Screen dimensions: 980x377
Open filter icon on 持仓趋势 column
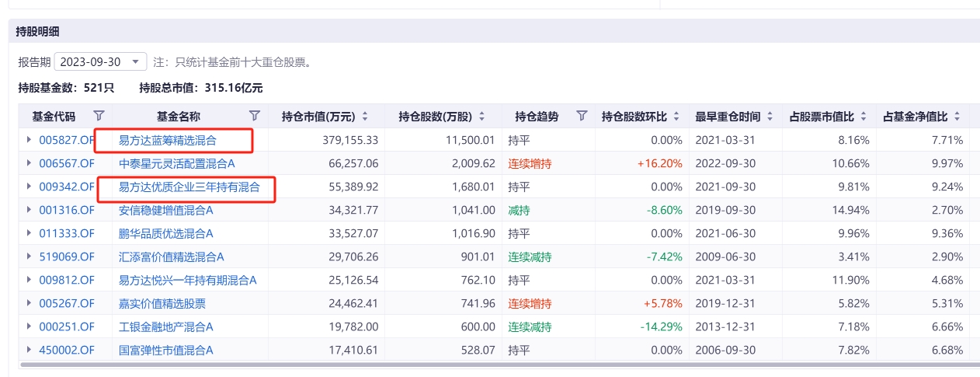coord(582,117)
